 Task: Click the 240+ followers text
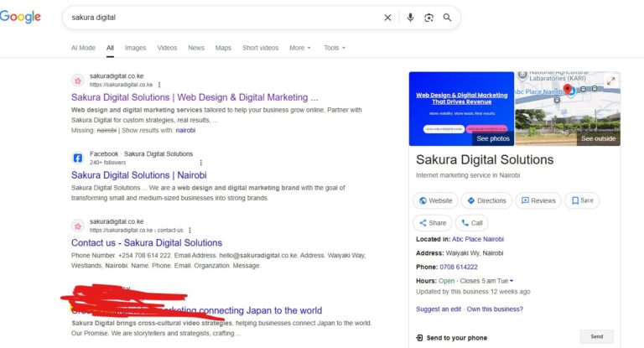107,163
